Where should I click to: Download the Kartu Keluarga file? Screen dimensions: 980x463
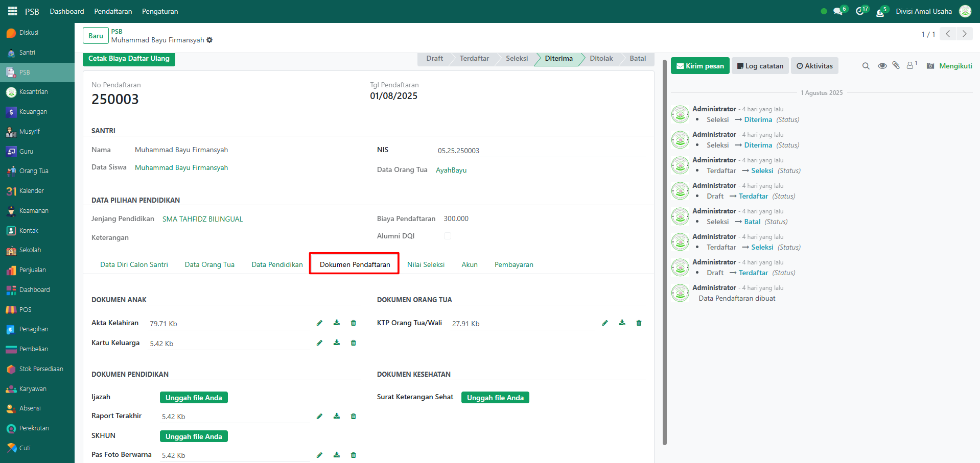(x=336, y=343)
